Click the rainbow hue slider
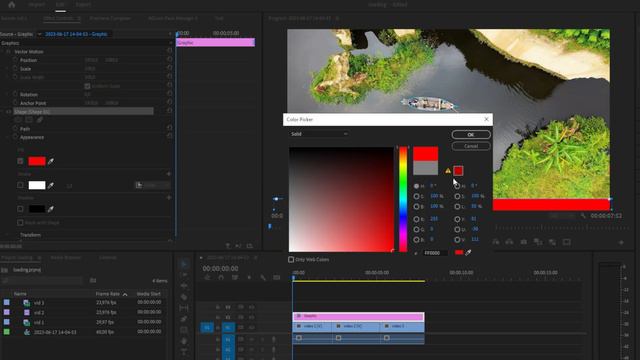640x360 pixels. (x=403, y=199)
